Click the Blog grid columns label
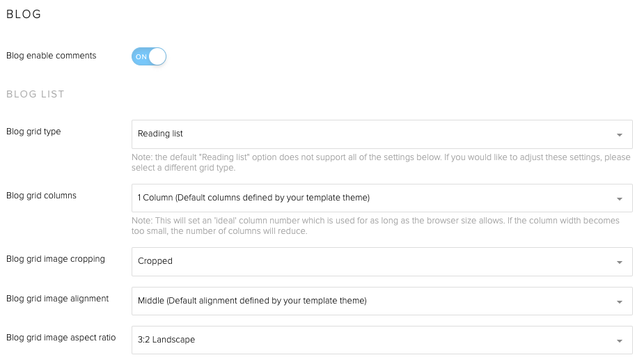 coord(41,196)
